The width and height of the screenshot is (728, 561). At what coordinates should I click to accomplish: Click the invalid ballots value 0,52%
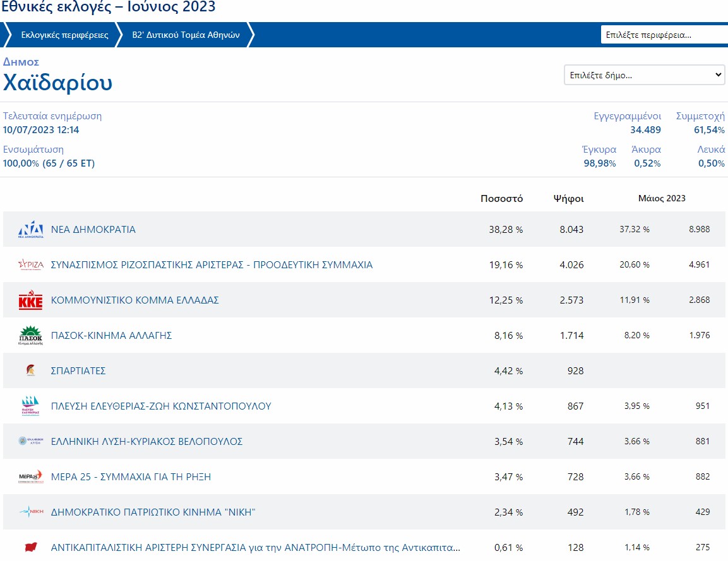coord(647,163)
